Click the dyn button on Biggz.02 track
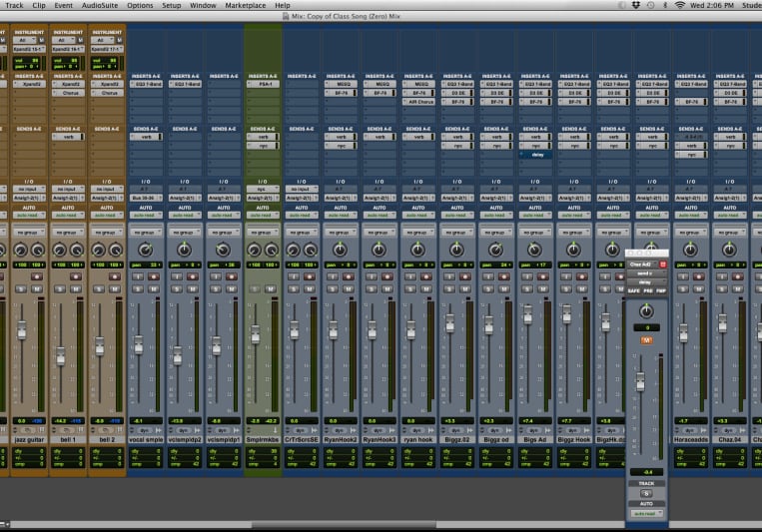 455,430
